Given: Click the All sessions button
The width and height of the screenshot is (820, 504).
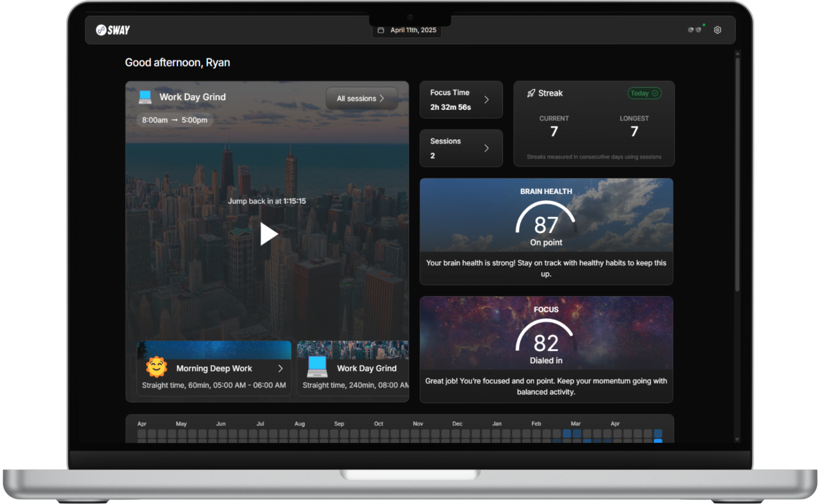Looking at the screenshot, I should [x=361, y=98].
